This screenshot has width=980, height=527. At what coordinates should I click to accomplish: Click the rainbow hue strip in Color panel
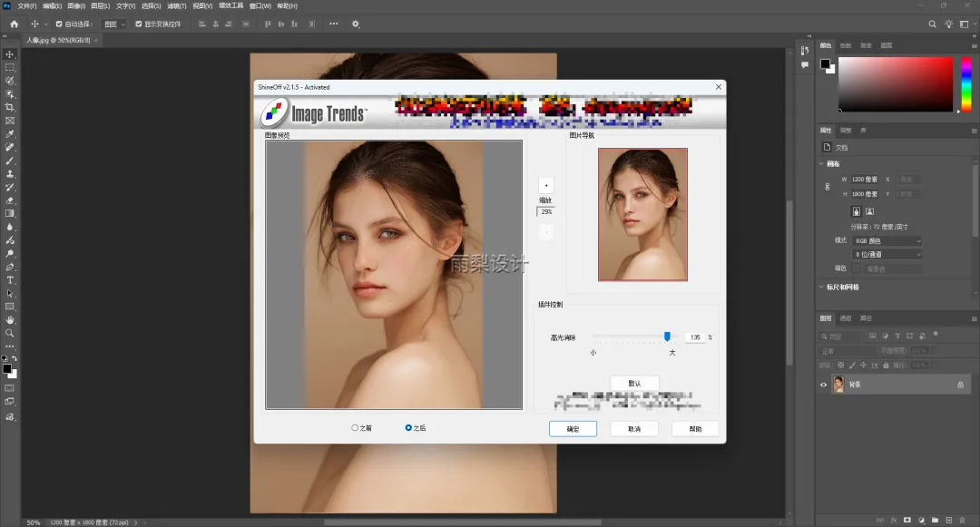pos(966,84)
